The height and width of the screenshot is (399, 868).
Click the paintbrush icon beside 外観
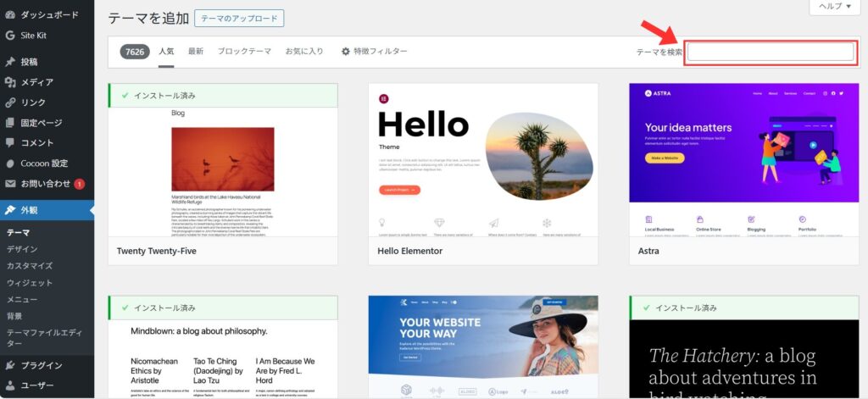click(x=10, y=210)
